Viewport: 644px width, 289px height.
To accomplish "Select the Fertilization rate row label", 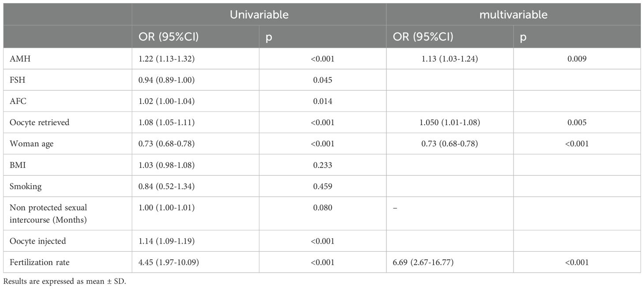I will point(40,262).
